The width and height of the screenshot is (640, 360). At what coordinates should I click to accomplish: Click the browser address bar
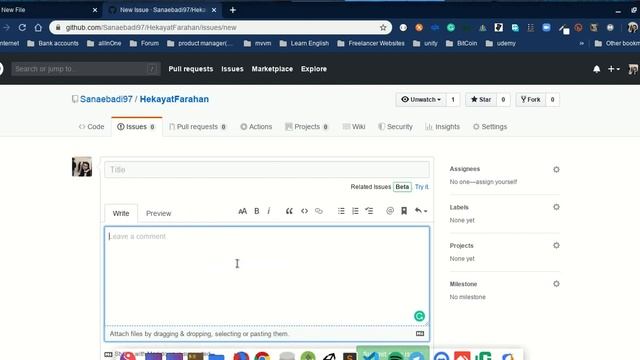click(220, 27)
